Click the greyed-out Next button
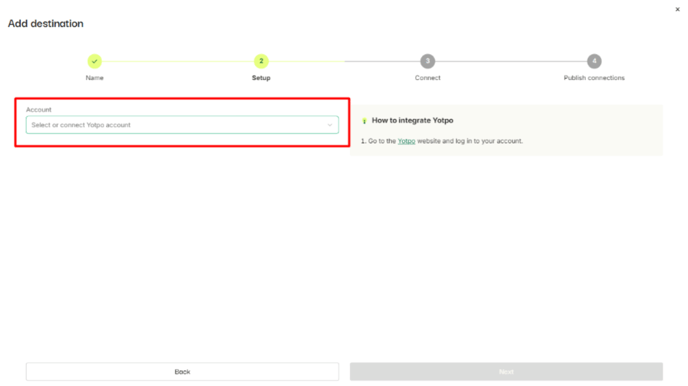 [x=506, y=372]
